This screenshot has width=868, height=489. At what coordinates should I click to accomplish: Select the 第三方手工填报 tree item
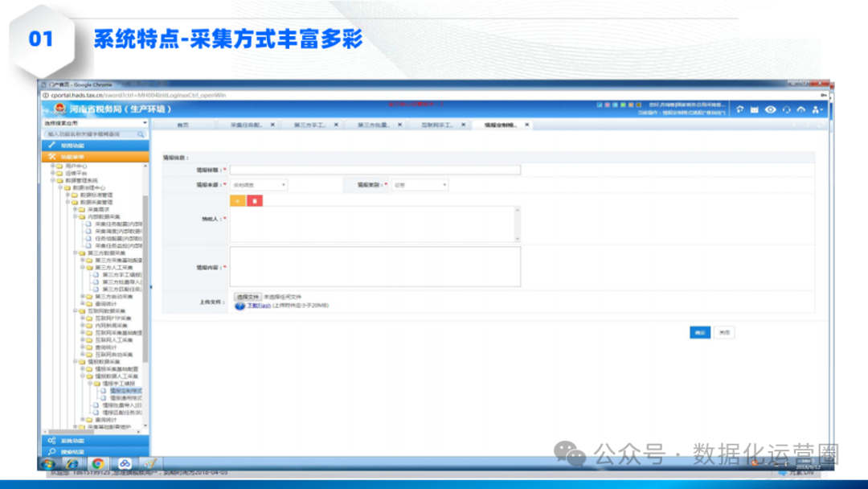click(x=122, y=275)
